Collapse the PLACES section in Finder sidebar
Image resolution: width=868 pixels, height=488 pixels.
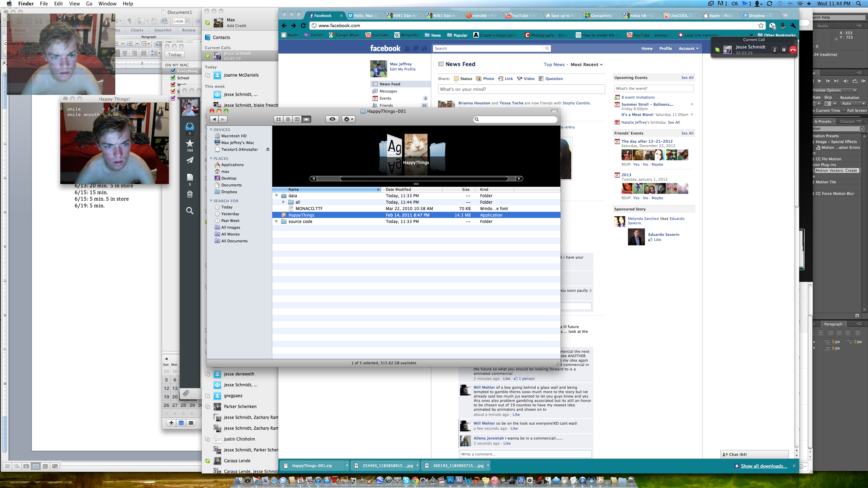211,159
